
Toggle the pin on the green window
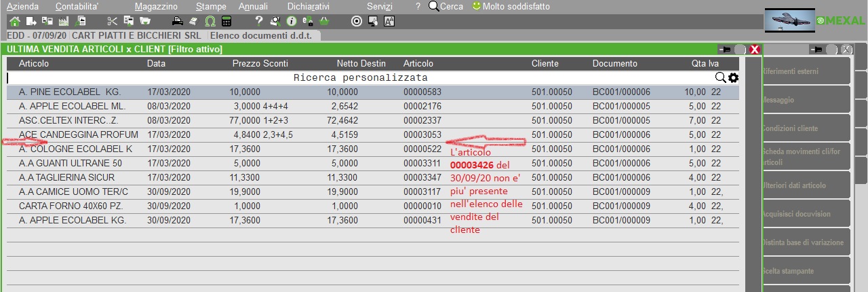point(725,50)
